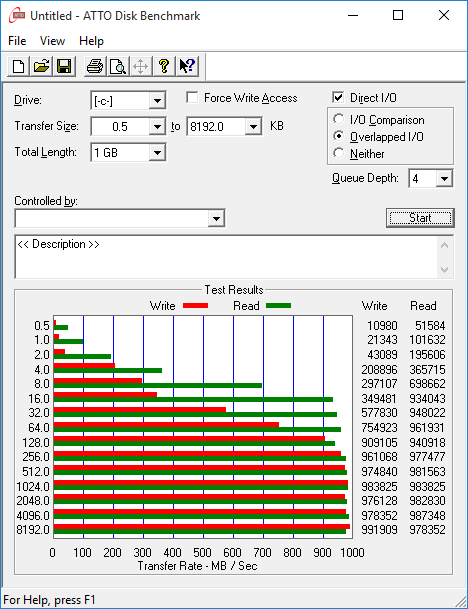Click the red Write legend swatch
The height and width of the screenshot is (609, 468).
(x=195, y=306)
